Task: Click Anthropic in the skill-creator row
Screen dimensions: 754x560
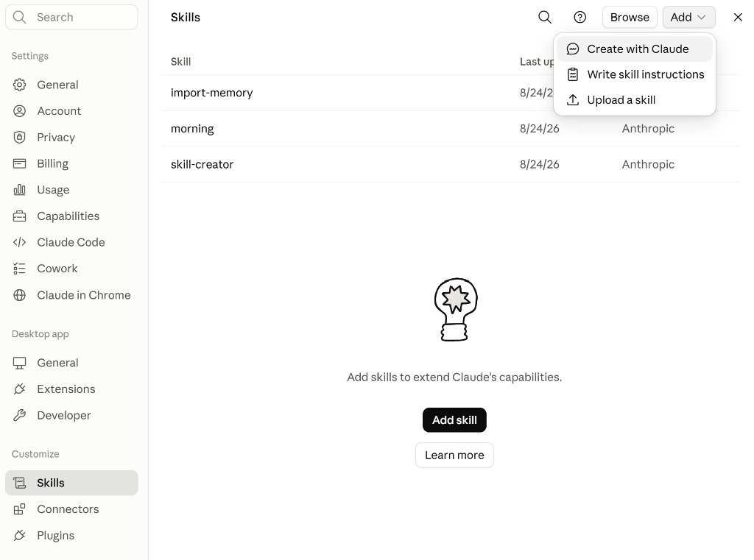Action: pos(648,164)
